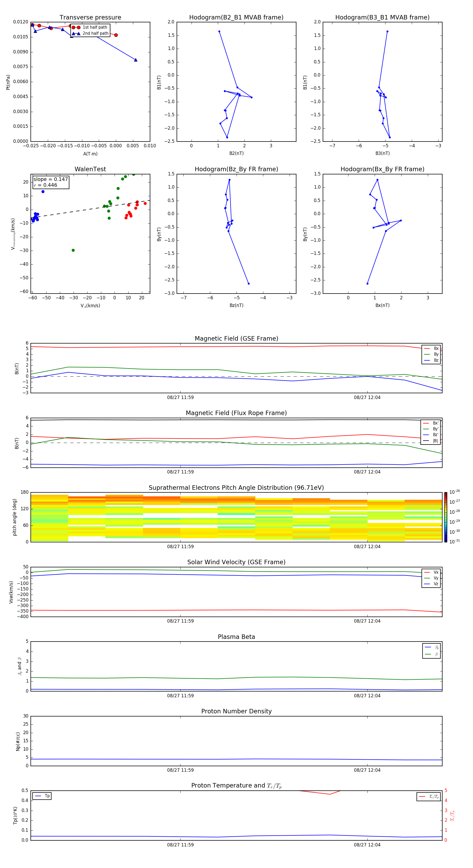This screenshot has width=473, height=868.
Task: Select the Suprathermal Electrons Pitch Angle Distribution title
Action: tap(236, 488)
